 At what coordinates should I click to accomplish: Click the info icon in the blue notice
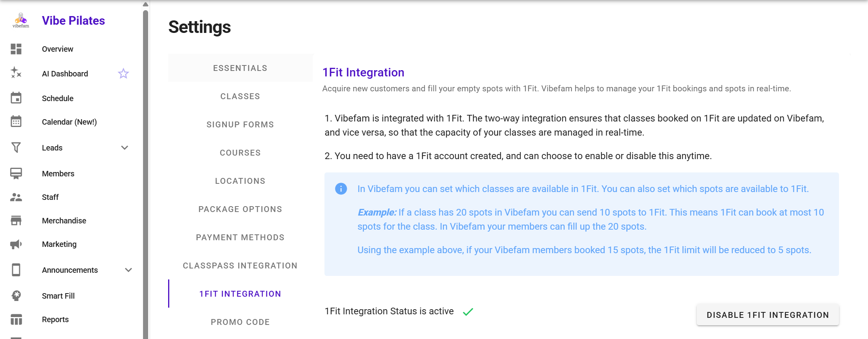click(x=341, y=189)
